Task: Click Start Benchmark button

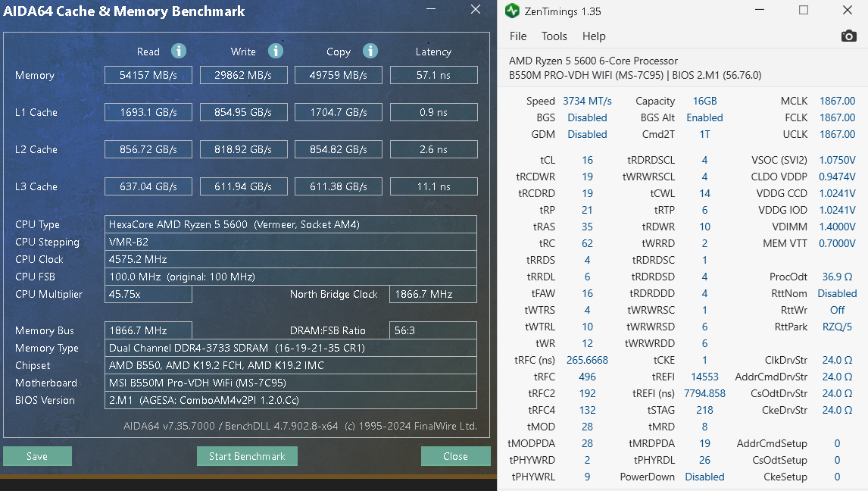Action: click(x=247, y=456)
